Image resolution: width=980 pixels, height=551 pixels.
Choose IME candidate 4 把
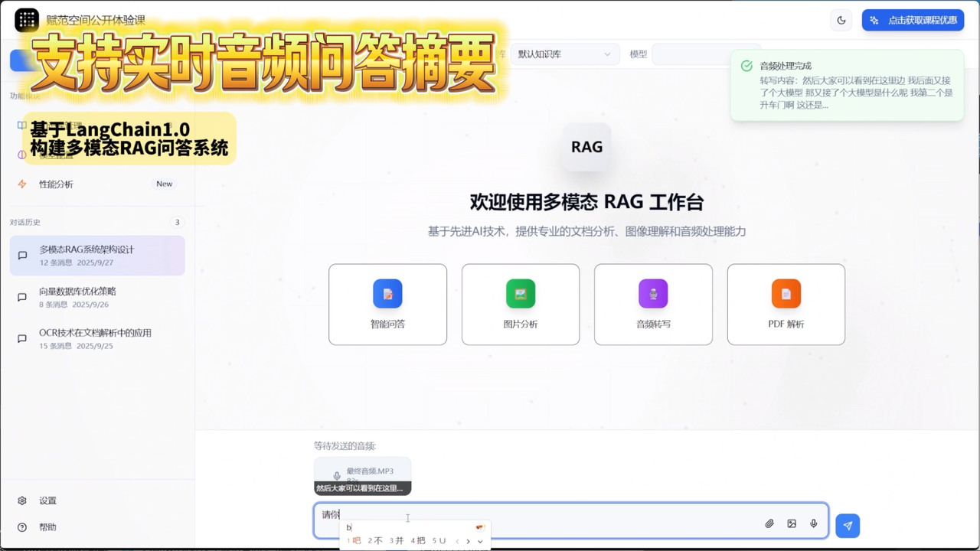[x=418, y=541]
